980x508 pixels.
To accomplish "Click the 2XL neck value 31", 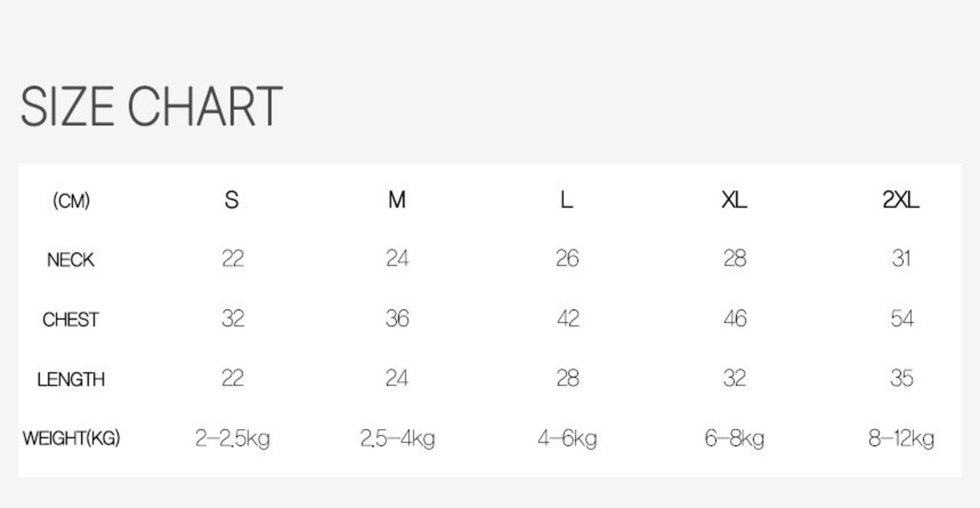I will pyautogui.click(x=901, y=259).
